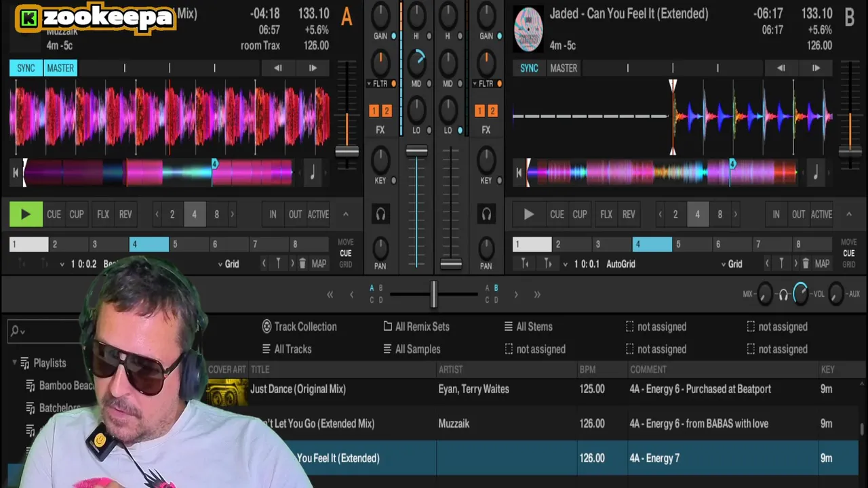Sort tracks by BPM column header
Viewport: 868px width, 488px height.
pyautogui.click(x=587, y=369)
